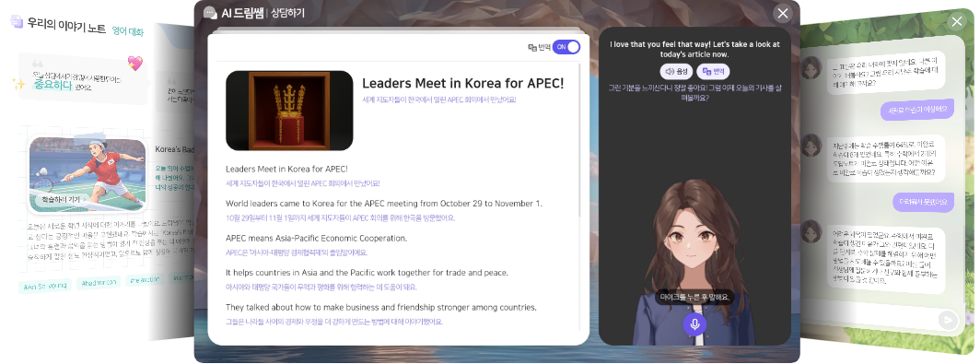Click the Korean line starting 아시아와 태평양
Screen dimensions: 980x364
[321, 288]
